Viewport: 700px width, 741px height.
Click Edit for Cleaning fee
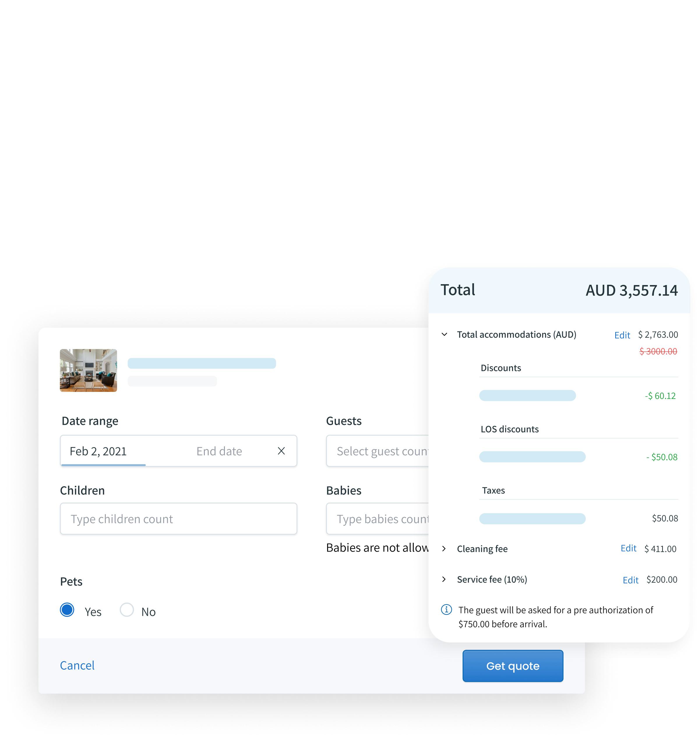628,548
